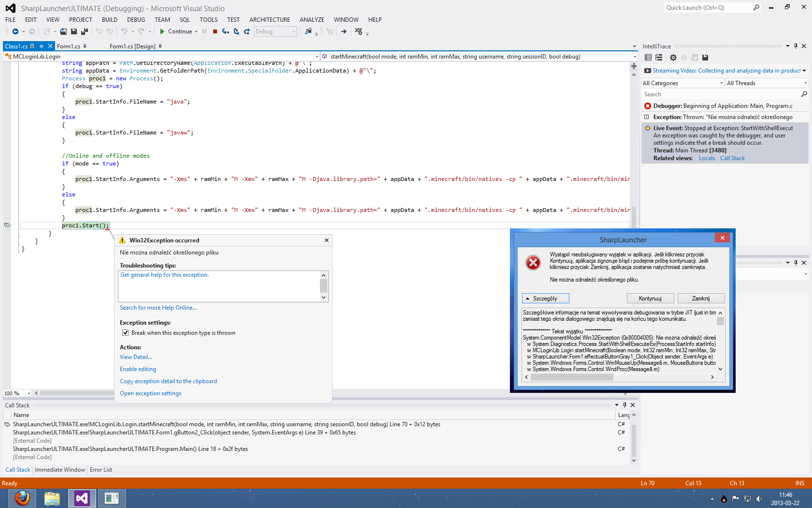Click the SharpLauncher details horizontal scrollbar thumb
This screenshot has width=812, height=508.
click(572, 377)
